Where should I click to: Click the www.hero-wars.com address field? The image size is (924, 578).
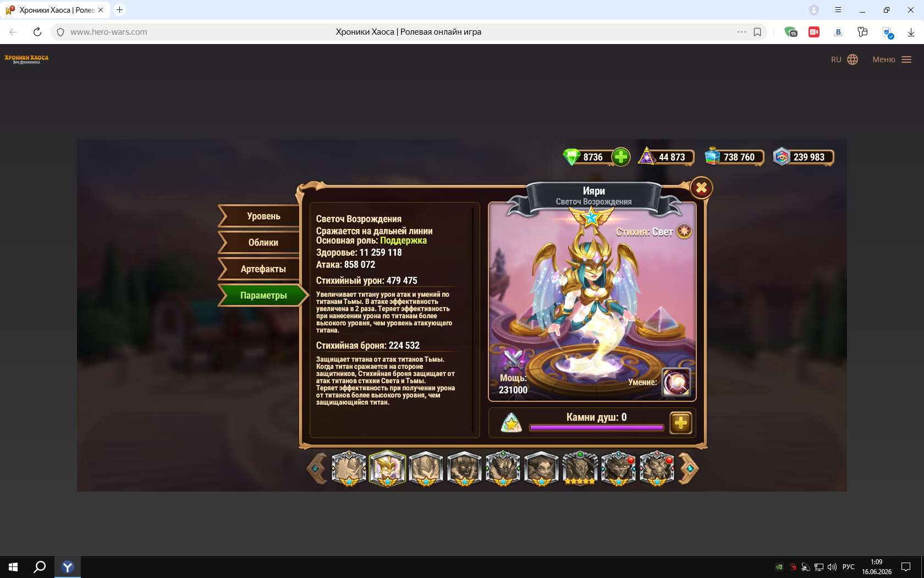(109, 32)
